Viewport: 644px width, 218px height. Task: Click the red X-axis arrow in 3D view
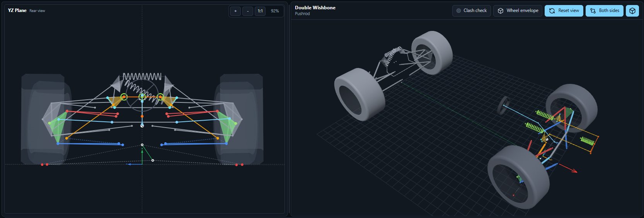[568, 168]
